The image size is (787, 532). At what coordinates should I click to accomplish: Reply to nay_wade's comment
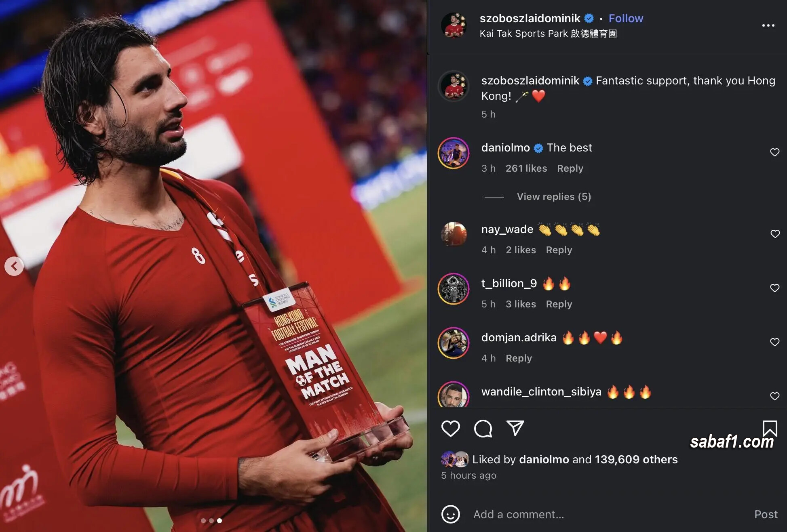(559, 250)
